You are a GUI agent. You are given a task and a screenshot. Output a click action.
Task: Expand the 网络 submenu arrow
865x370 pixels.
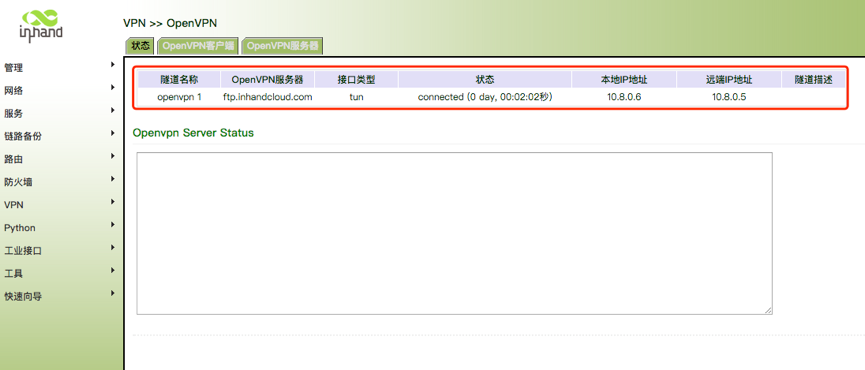click(x=113, y=87)
